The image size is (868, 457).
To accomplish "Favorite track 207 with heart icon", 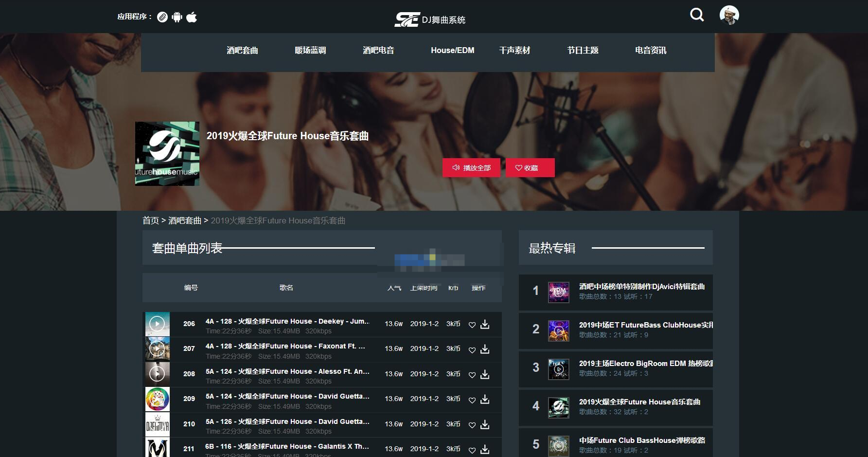I will [472, 350].
